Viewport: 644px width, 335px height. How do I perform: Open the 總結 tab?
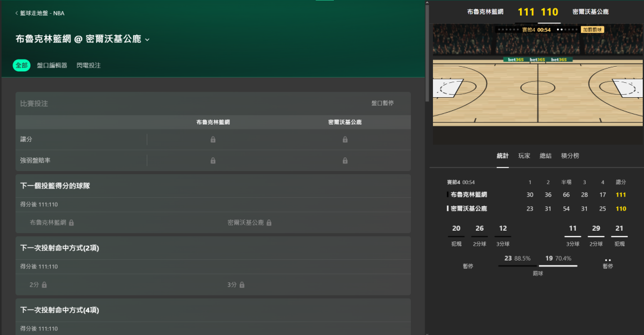pyautogui.click(x=546, y=156)
